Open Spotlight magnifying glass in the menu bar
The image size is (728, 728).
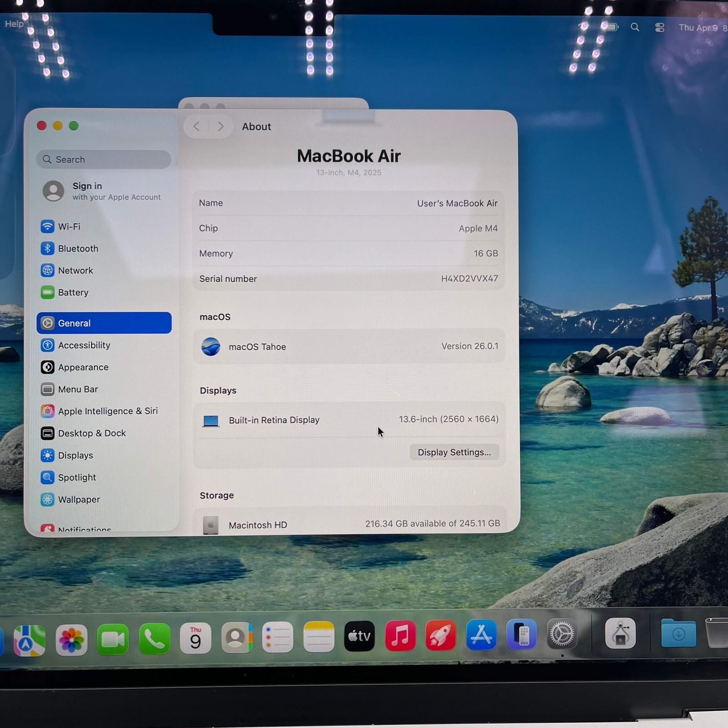pos(635,27)
